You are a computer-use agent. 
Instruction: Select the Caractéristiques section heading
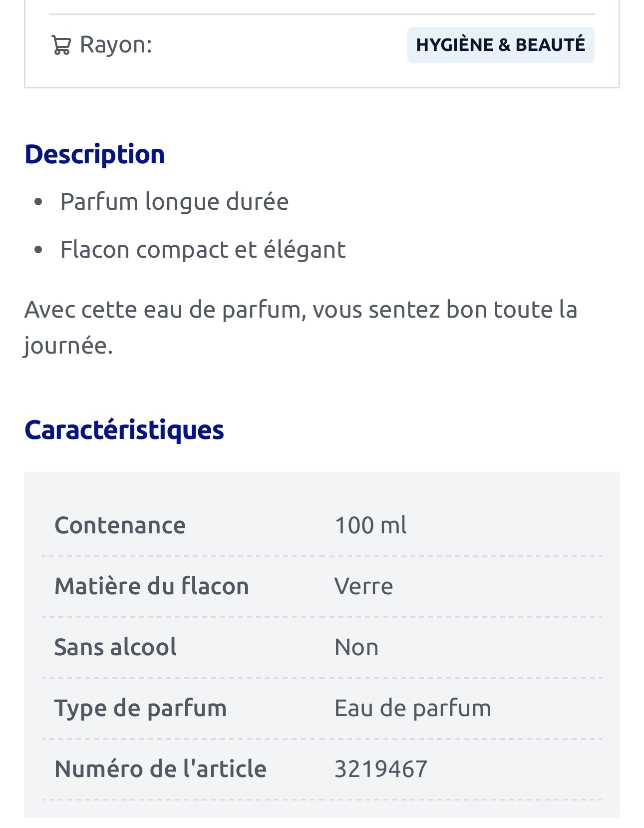[124, 429]
